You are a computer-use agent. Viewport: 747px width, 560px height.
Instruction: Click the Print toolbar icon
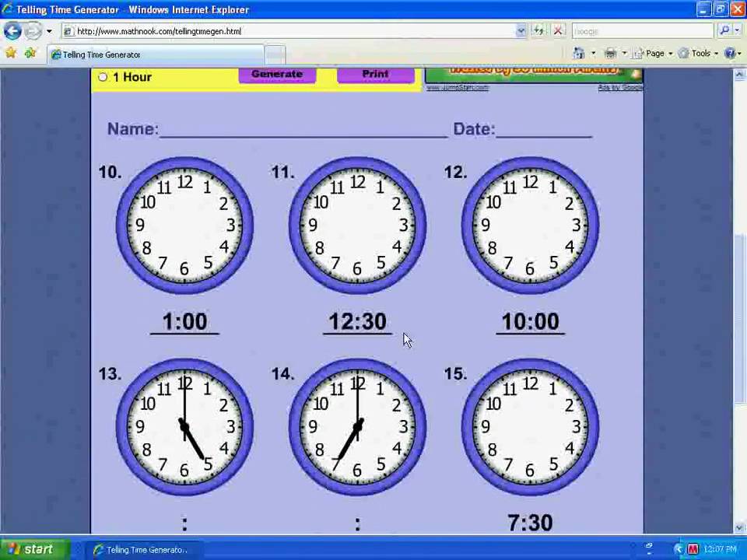[x=610, y=54]
